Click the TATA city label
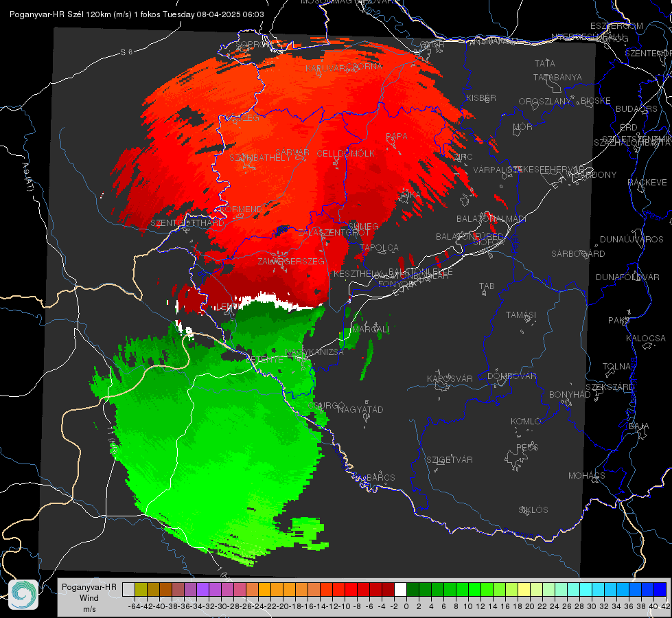The width and height of the screenshot is (672, 618). tap(545, 63)
